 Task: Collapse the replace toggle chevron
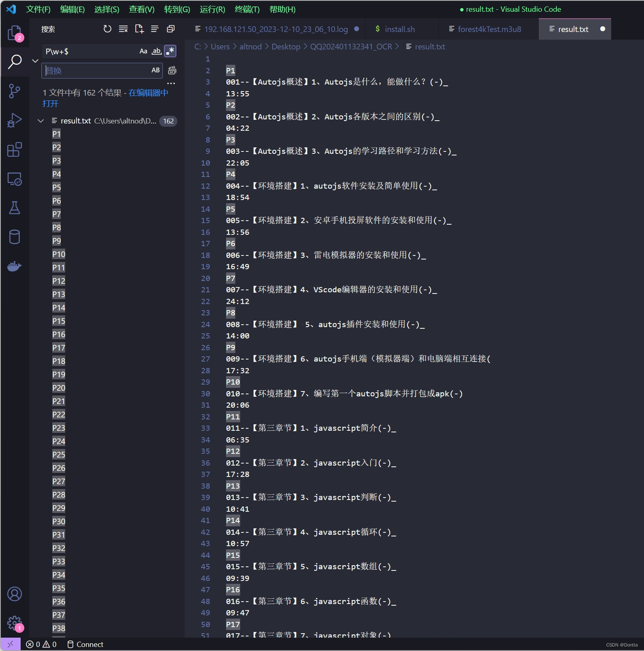[x=35, y=61]
